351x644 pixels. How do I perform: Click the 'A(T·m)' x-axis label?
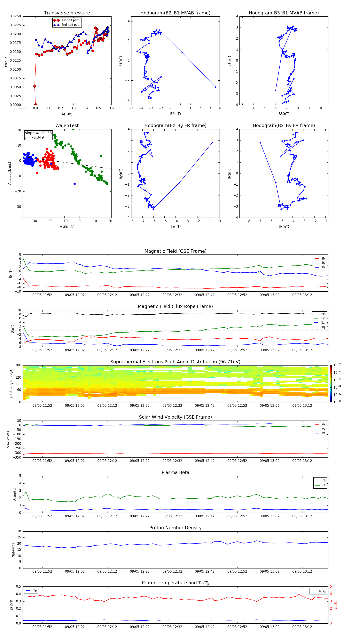pyautogui.click(x=67, y=114)
